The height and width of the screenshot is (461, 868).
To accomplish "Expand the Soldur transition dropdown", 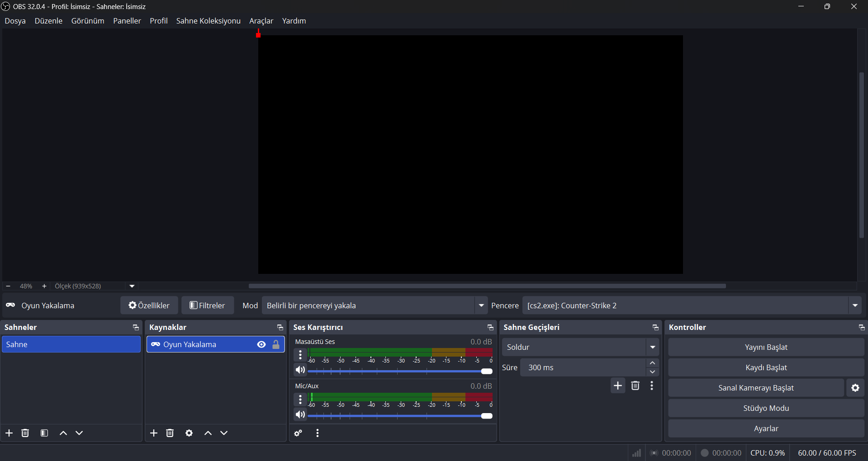I will click(x=652, y=347).
